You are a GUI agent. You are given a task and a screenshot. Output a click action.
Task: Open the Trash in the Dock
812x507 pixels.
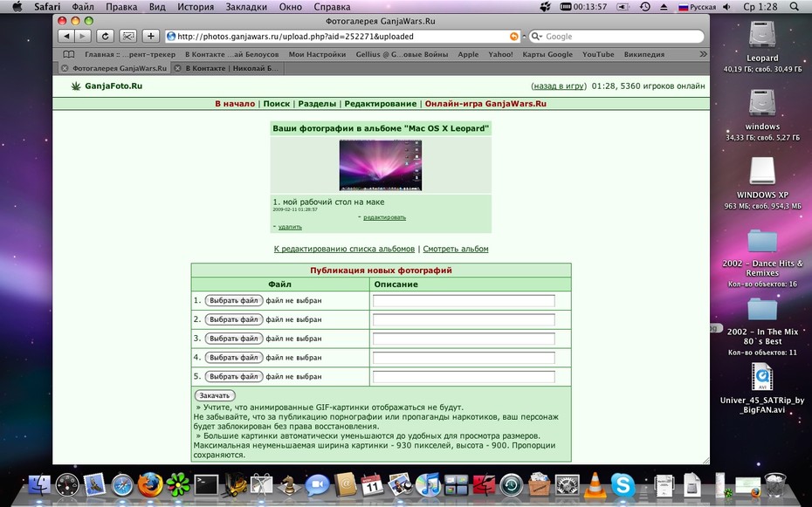click(x=775, y=485)
